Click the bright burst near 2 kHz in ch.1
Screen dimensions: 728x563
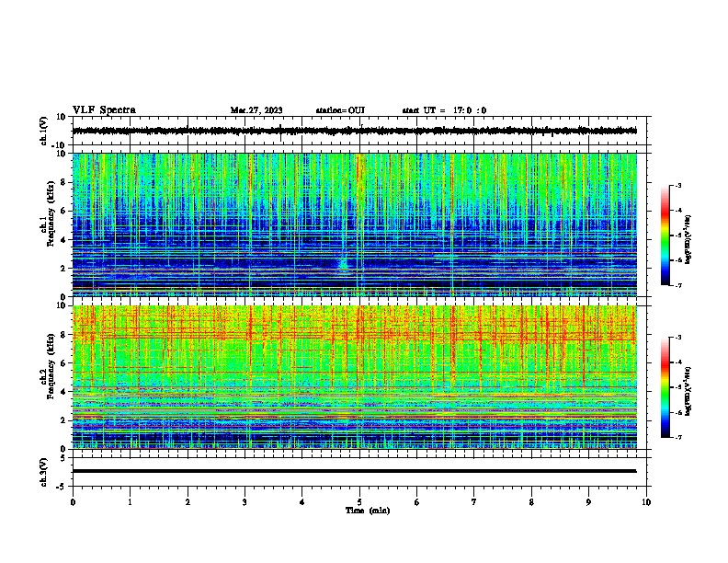(344, 263)
